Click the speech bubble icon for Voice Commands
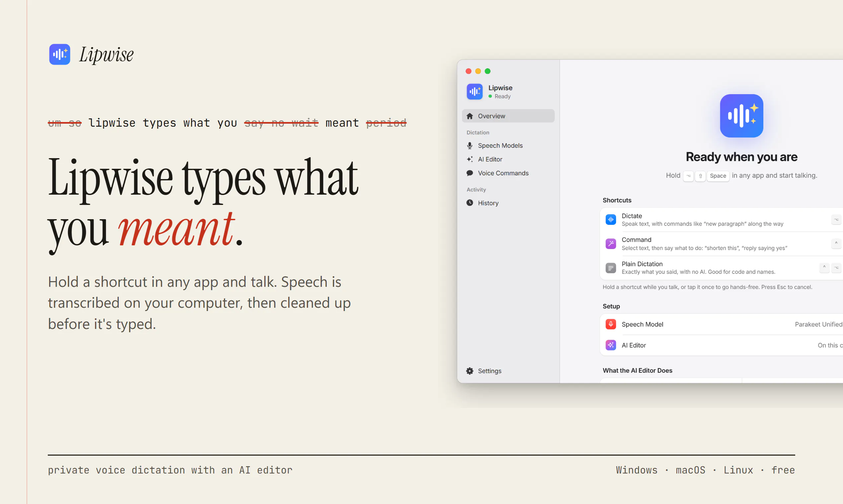 pyautogui.click(x=470, y=173)
